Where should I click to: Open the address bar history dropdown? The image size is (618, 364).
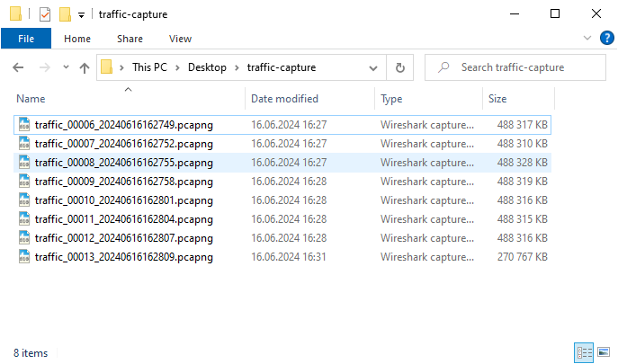click(373, 67)
